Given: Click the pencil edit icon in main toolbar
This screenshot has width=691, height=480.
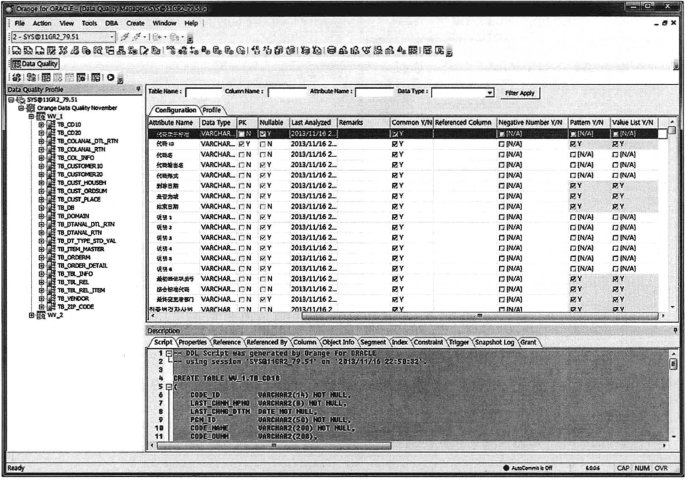Looking at the screenshot, I should [x=144, y=51].
